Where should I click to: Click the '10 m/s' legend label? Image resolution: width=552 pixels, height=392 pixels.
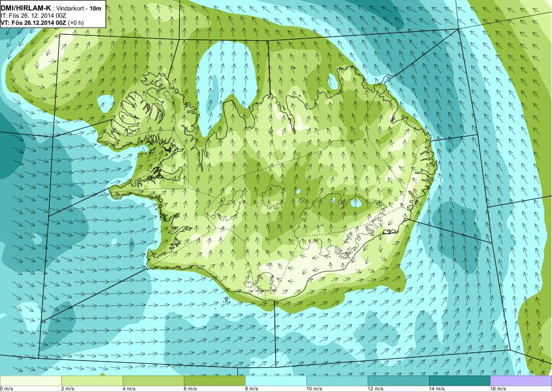coord(315,389)
